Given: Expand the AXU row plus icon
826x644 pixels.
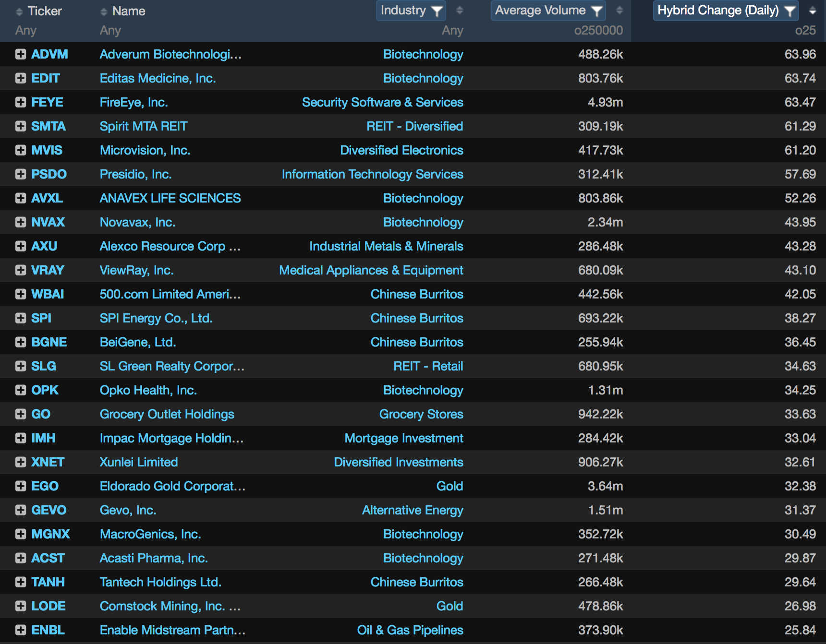Looking at the screenshot, I should (x=21, y=246).
